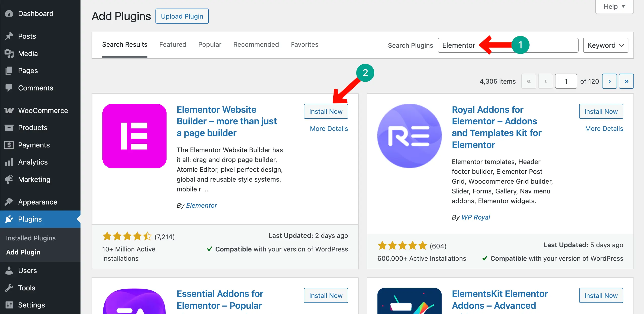Switch to the Search Results tab

[125, 45]
